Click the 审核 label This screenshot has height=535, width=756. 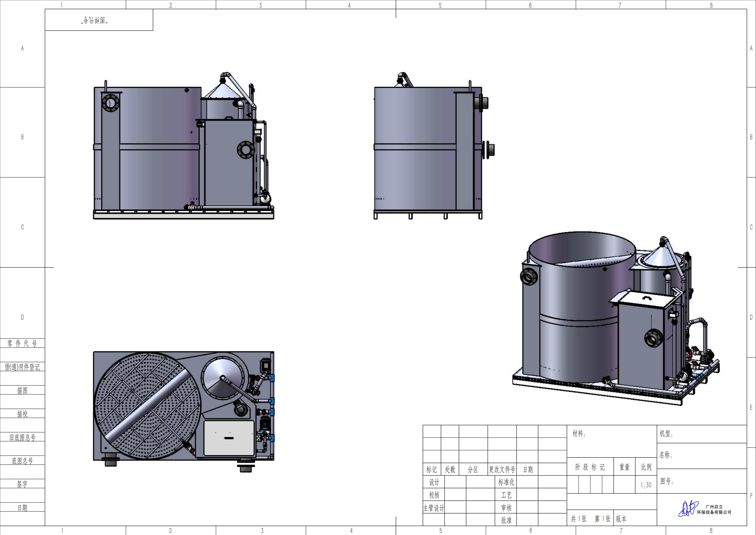(506, 508)
